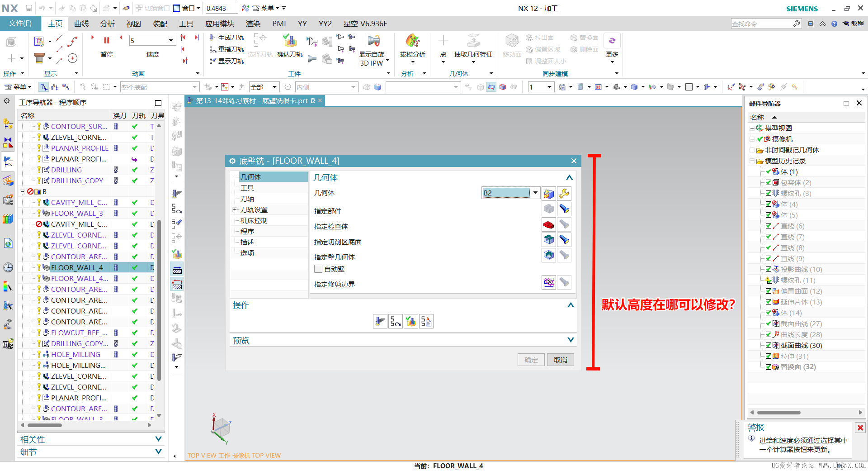Click the wrench edit-geometry icon
Viewport: 868px width, 471px height.
tap(564, 194)
